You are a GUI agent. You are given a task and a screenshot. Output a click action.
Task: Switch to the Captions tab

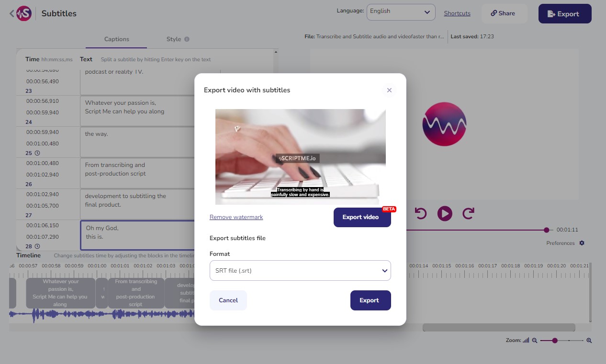coord(116,39)
